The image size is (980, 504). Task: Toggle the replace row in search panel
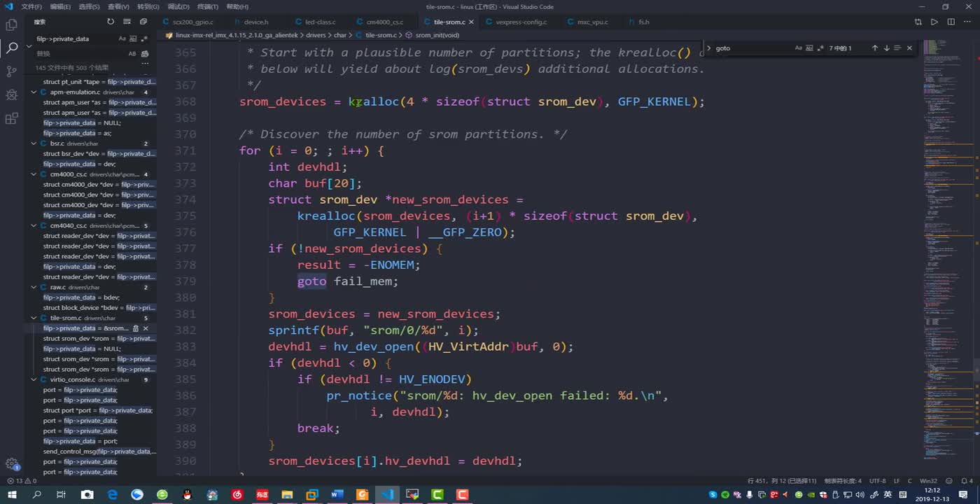(29, 46)
